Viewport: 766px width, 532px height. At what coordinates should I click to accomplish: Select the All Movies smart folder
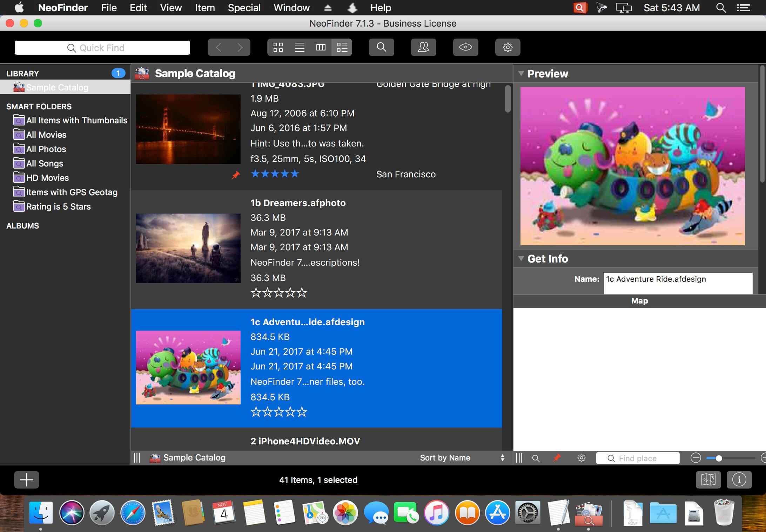pyautogui.click(x=46, y=135)
